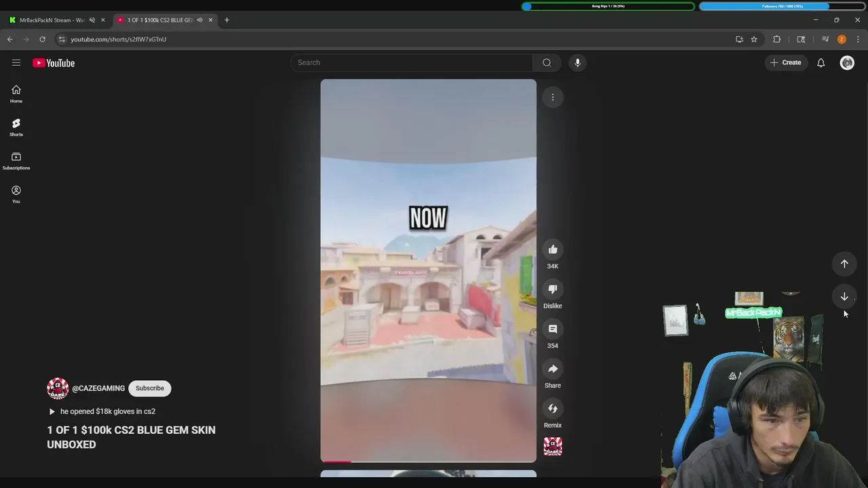Bookmark this page with the star

pyautogui.click(x=754, y=39)
